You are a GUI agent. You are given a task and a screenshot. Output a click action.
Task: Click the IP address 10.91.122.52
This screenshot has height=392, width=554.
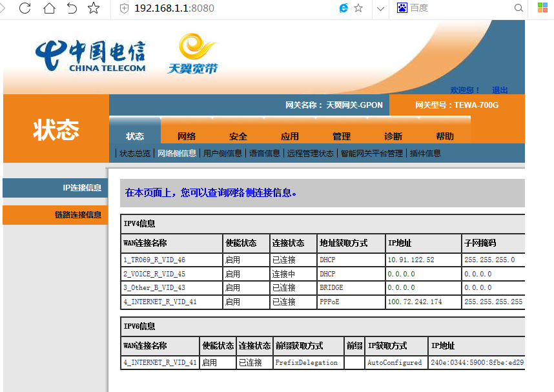click(x=411, y=260)
